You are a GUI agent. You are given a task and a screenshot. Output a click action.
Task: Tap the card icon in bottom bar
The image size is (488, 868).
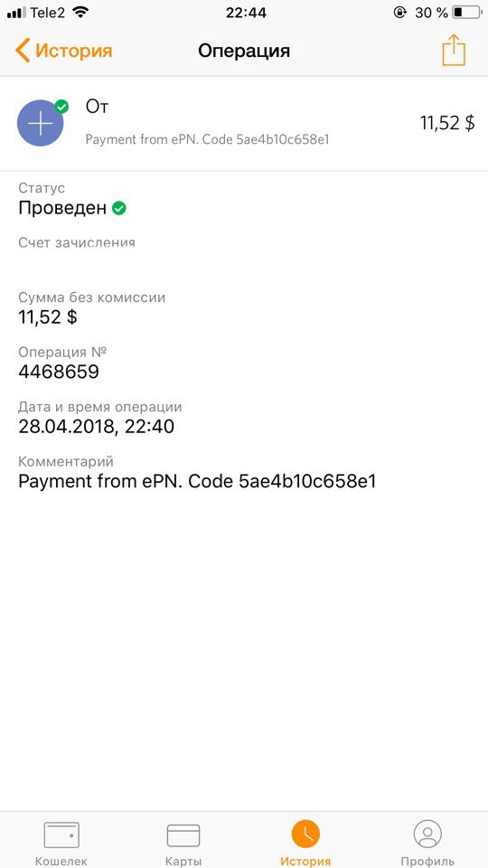point(183,835)
